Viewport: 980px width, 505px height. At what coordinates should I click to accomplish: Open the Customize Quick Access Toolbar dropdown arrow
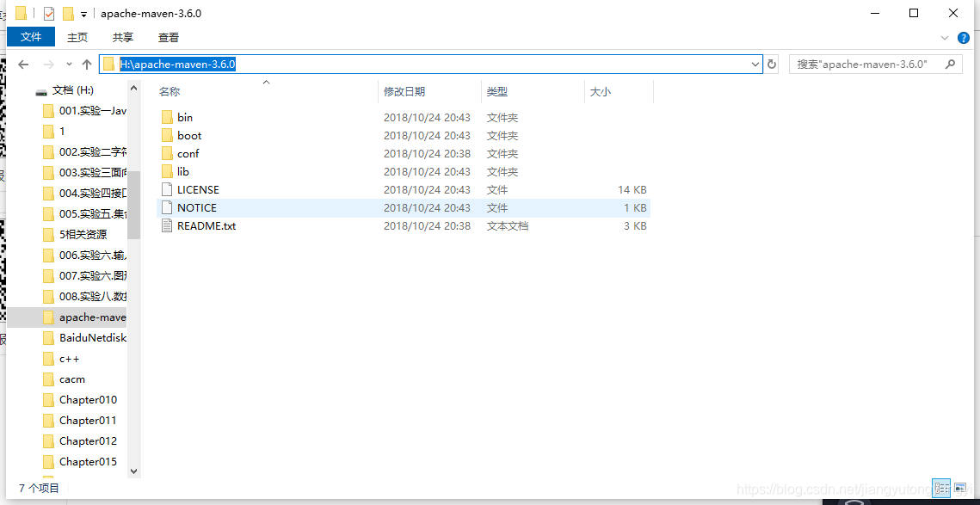[83, 14]
